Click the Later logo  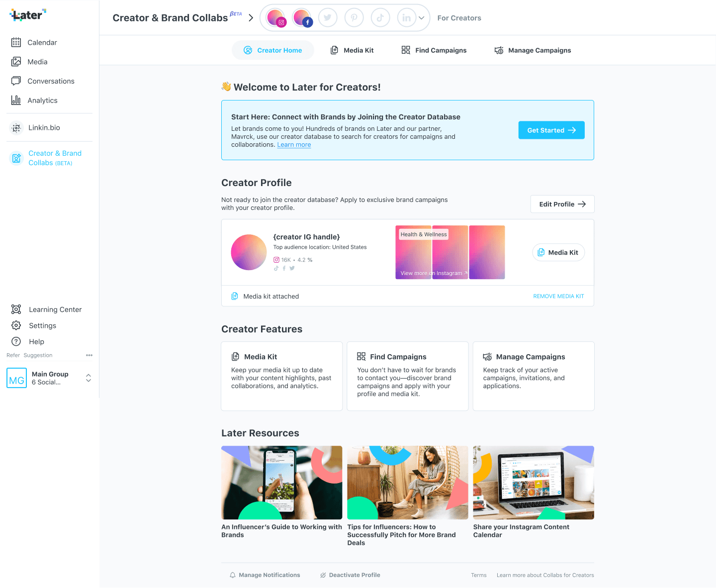click(x=28, y=15)
